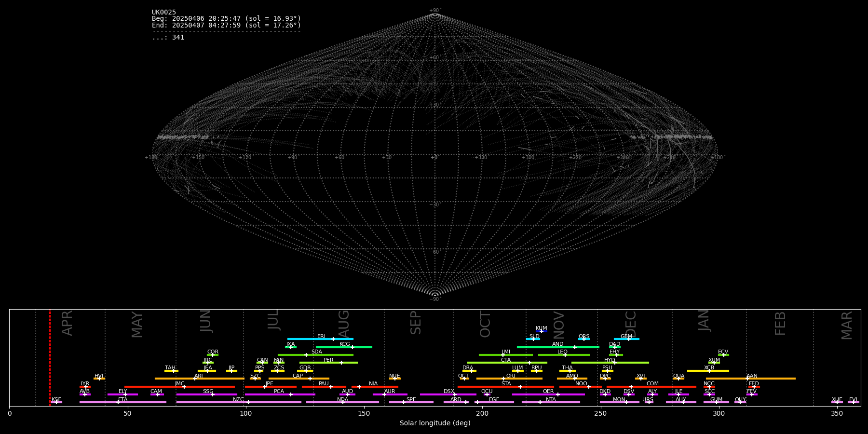Click the JAN month label
Viewport: 868px width, 434px height.
704,321
